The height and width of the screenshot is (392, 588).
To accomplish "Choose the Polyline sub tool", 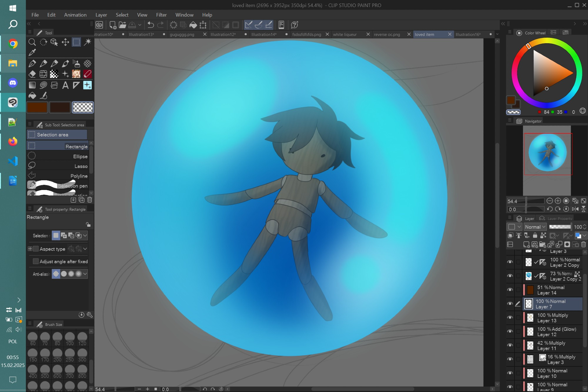I will click(58, 176).
